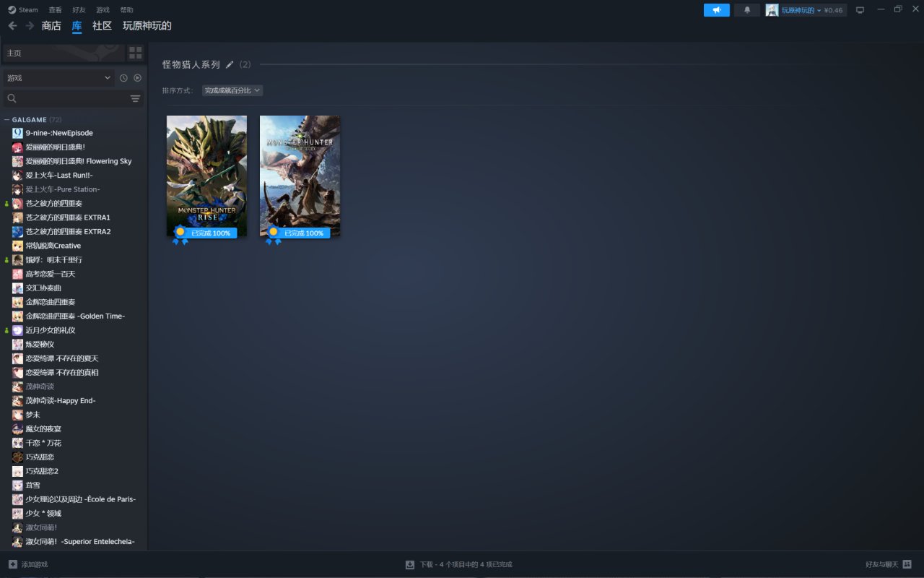
Task: Click the recent activity clock icon
Action: point(123,78)
